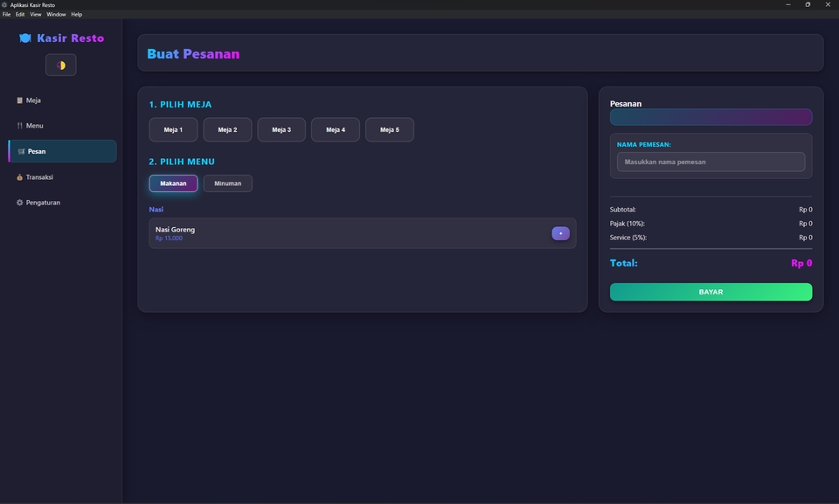Image resolution: width=839 pixels, height=504 pixels.
Task: Open the Help menu
Action: [77, 15]
